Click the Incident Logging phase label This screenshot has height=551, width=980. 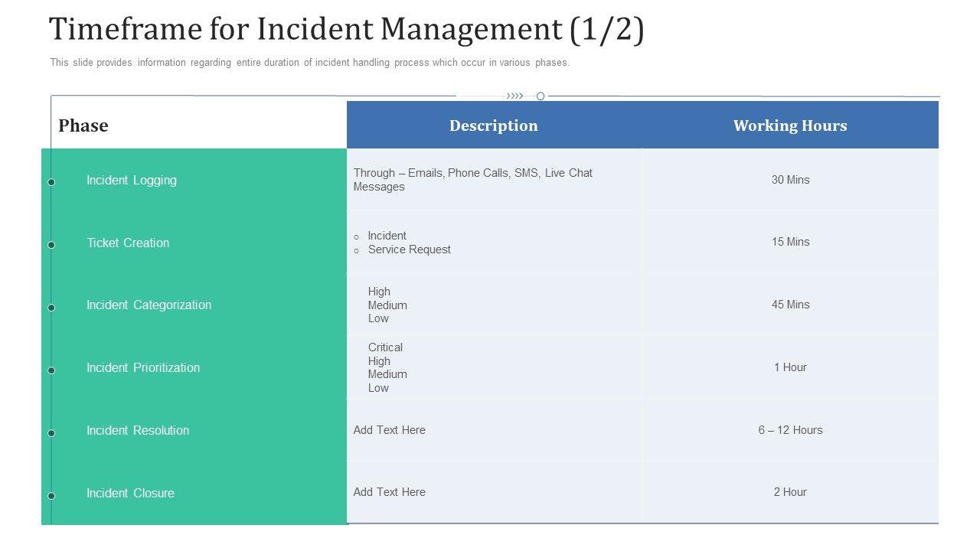pyautogui.click(x=132, y=181)
